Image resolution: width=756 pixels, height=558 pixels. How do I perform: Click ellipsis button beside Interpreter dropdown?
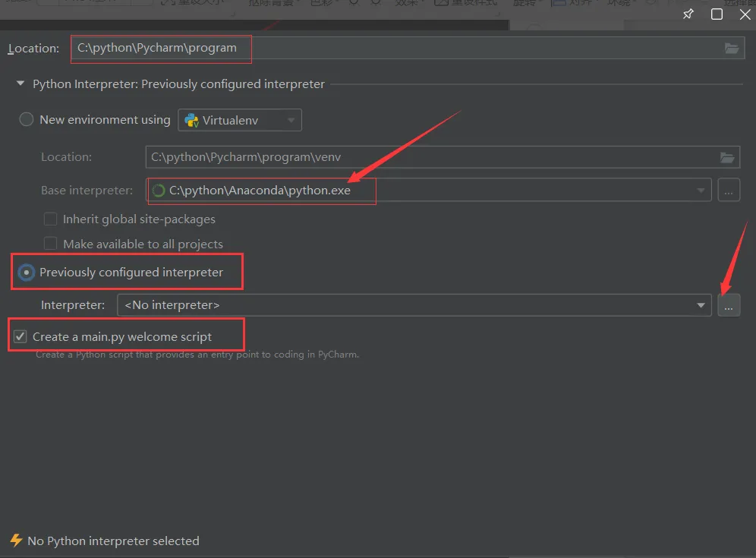[x=729, y=305]
